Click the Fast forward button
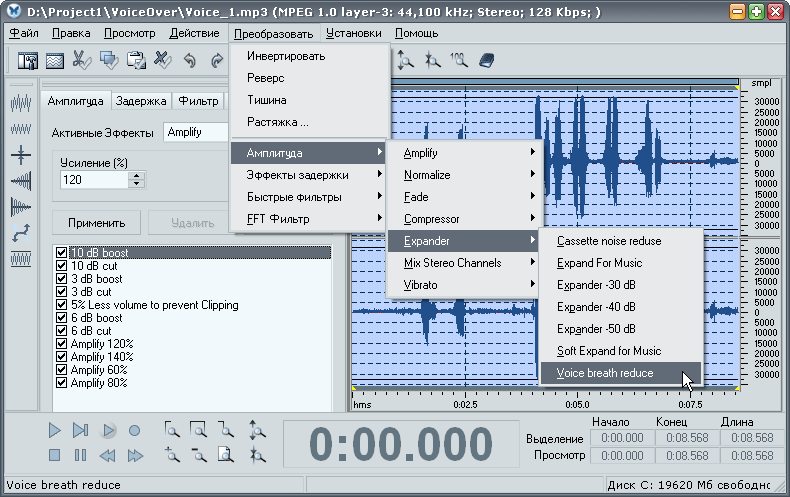This screenshot has height=497, width=790. point(135,456)
